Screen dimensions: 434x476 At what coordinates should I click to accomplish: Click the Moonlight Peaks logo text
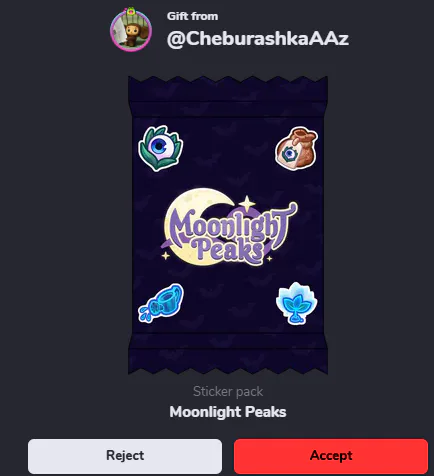tap(230, 233)
